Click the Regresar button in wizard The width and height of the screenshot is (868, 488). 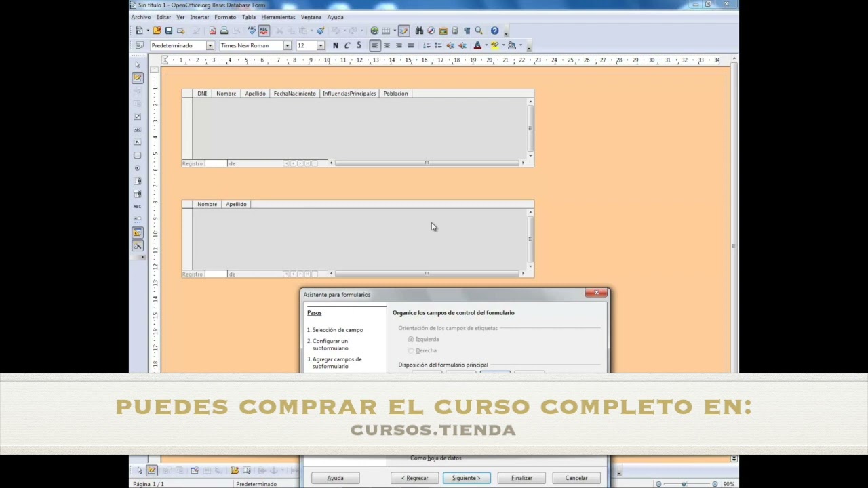tap(414, 478)
